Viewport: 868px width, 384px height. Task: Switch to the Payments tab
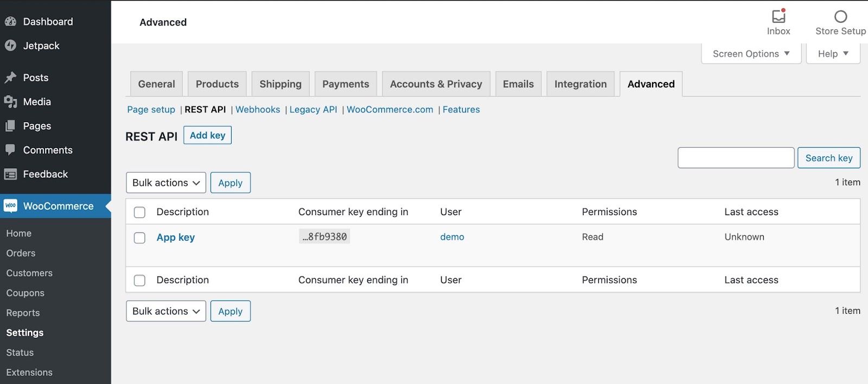pos(346,84)
